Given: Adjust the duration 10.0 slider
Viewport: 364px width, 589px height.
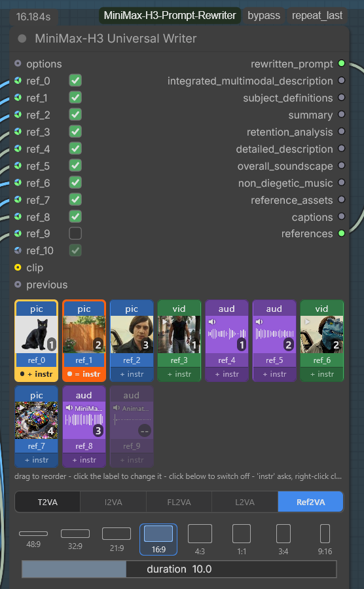Looking at the screenshot, I should coord(179,569).
